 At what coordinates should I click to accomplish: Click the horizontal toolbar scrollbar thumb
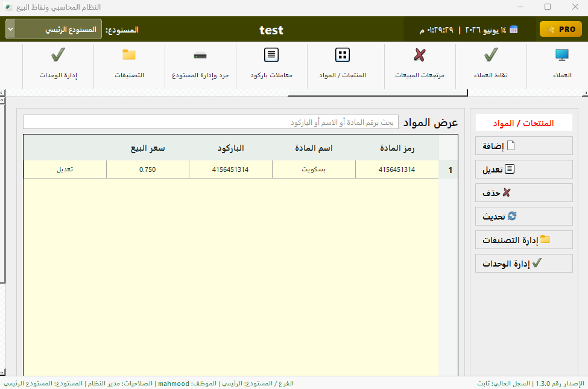point(378,93)
